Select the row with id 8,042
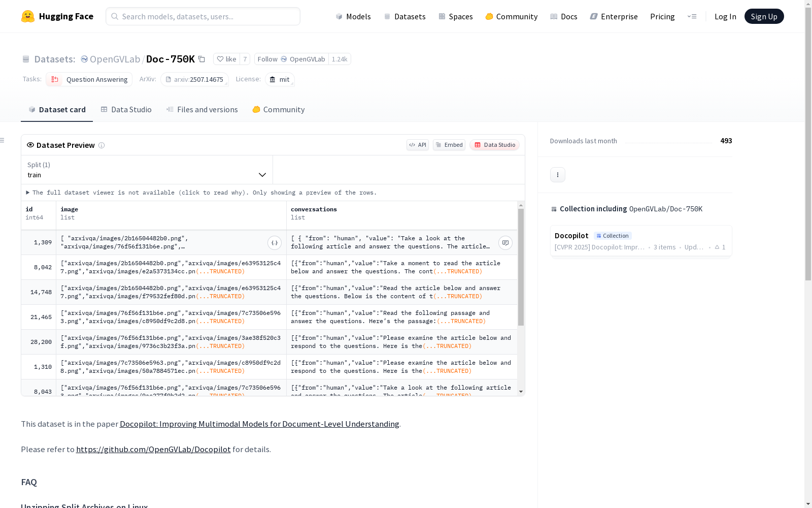This screenshot has height=508, width=812. (269, 267)
